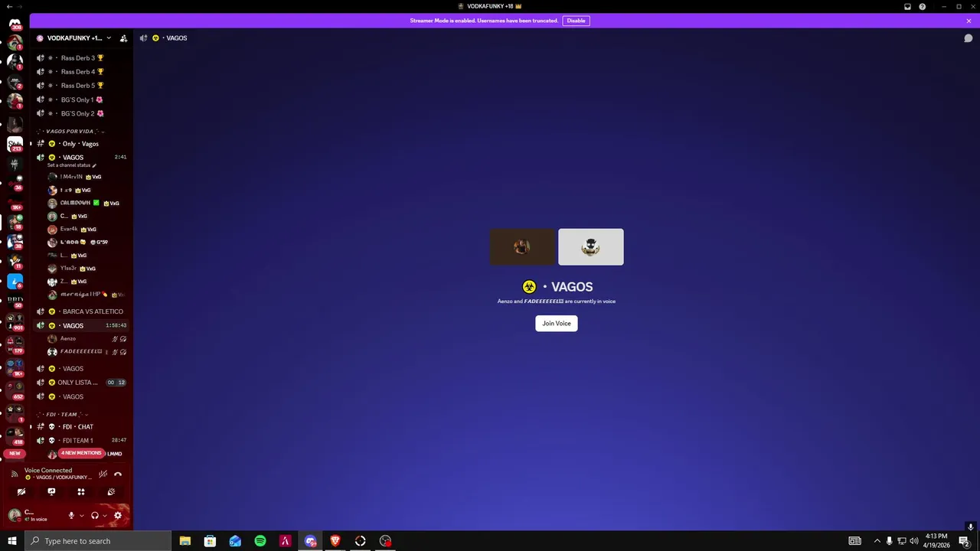980x551 pixels.
Task: Open the server icon with badge 901
Action: [x=15, y=323]
